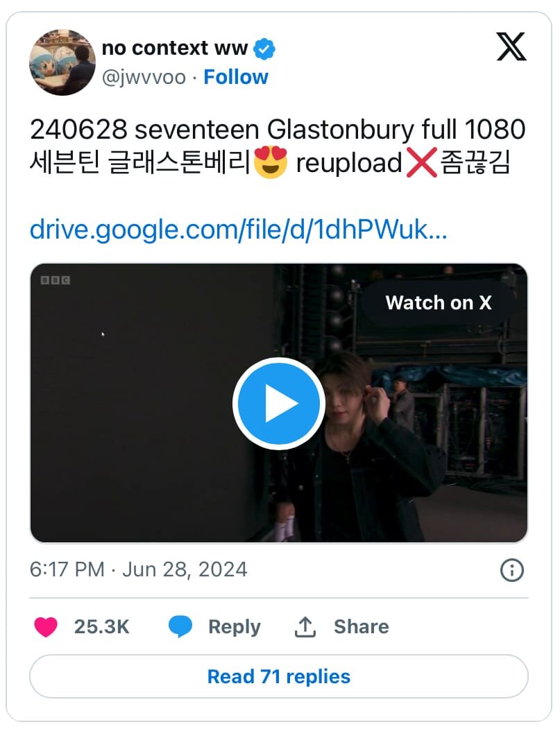The height and width of the screenshot is (729, 560).
Task: Click the @jwvvoo handle text
Action: point(144,78)
